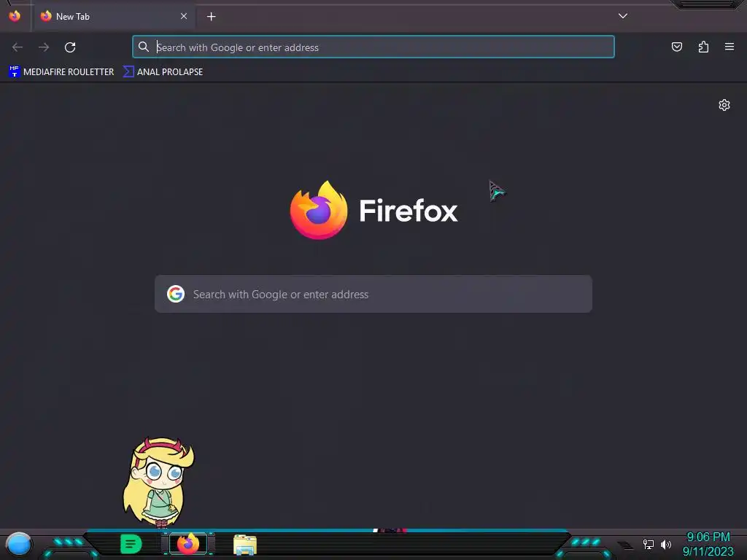Open volume speaker icon in tray

pos(666,544)
